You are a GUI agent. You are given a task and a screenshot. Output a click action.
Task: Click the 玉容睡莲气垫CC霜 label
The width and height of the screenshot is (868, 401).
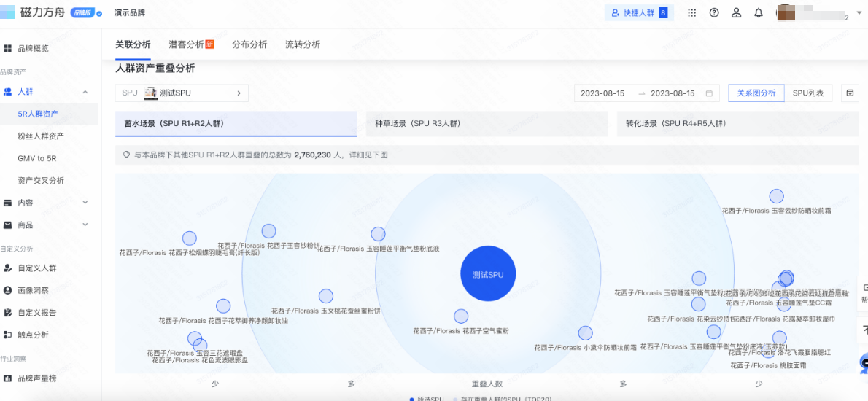pos(779,303)
